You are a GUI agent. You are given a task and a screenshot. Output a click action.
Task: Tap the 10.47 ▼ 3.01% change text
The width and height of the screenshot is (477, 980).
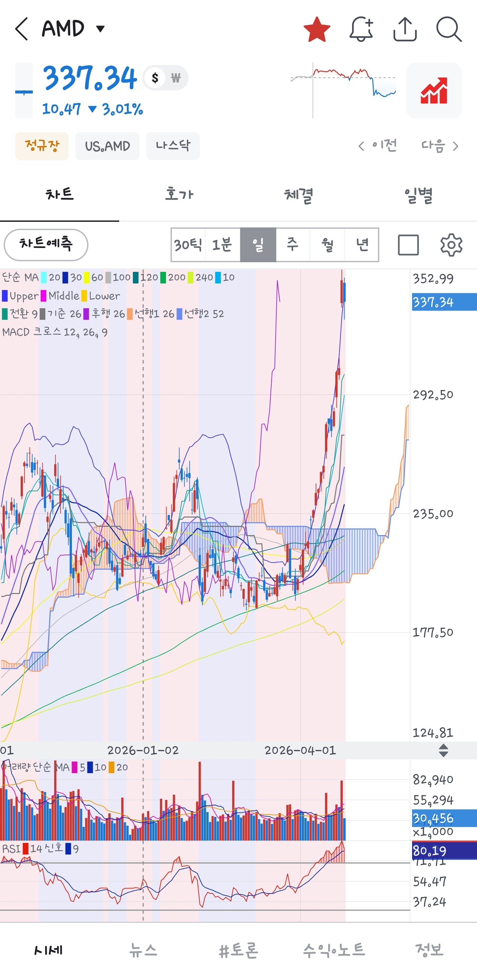(x=92, y=109)
